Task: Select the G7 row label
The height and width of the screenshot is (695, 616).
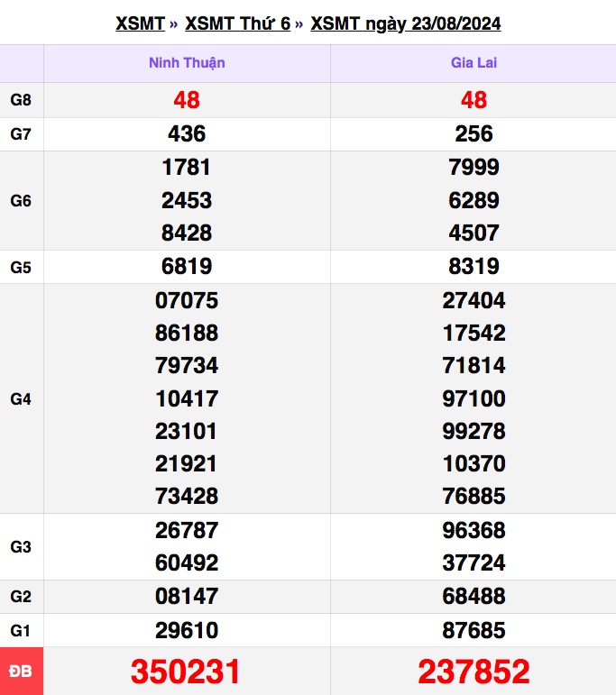Action: coord(21,133)
